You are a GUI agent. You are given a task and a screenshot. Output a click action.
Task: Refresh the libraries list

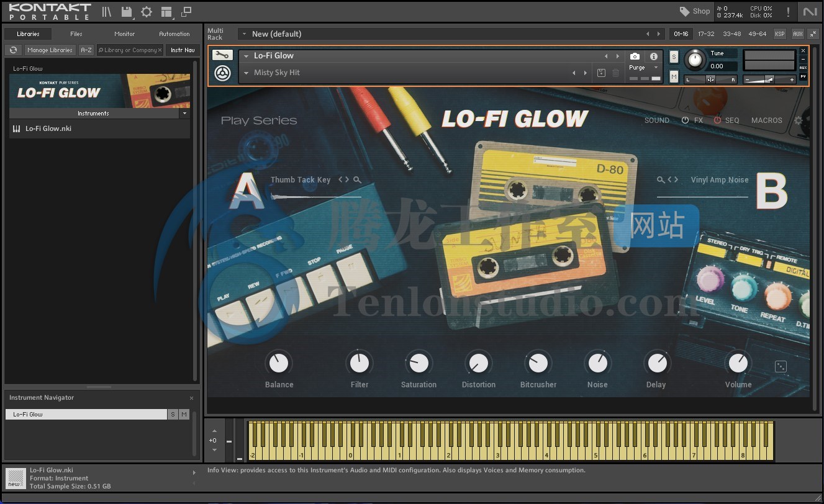point(13,50)
